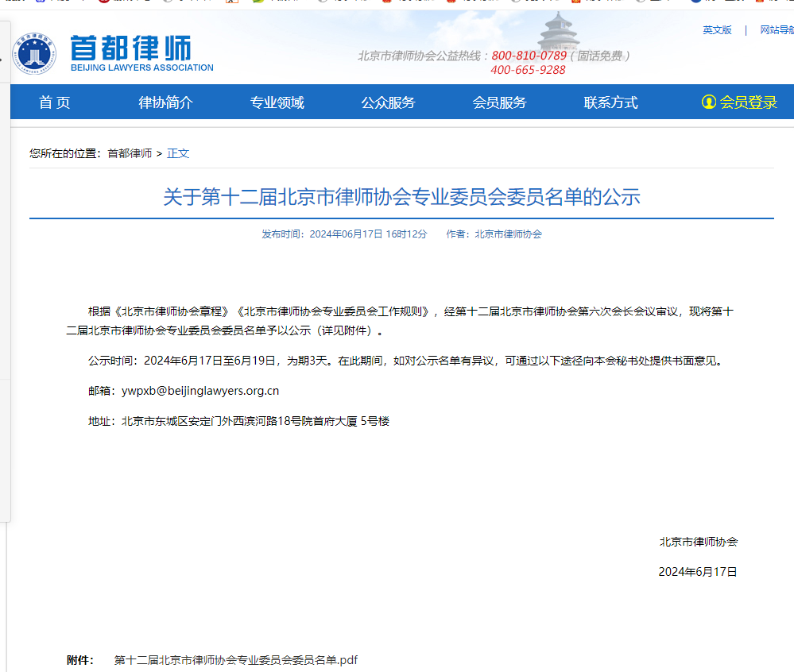
Task: Go to 公众服务 in the navigation bar
Action: point(388,102)
